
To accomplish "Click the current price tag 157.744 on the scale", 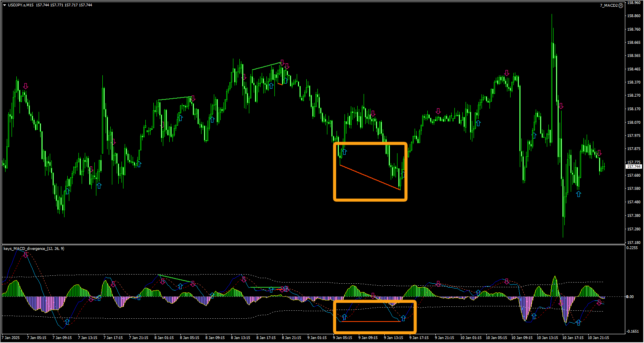I will (x=633, y=167).
